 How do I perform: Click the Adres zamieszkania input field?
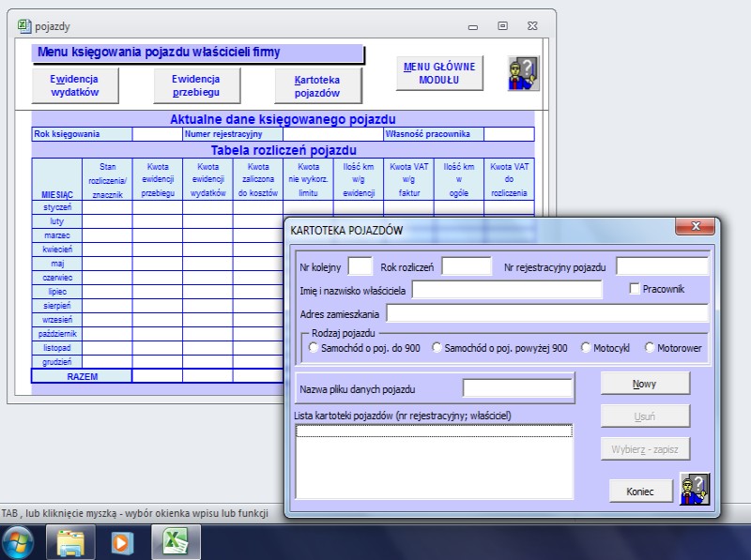tap(547, 313)
